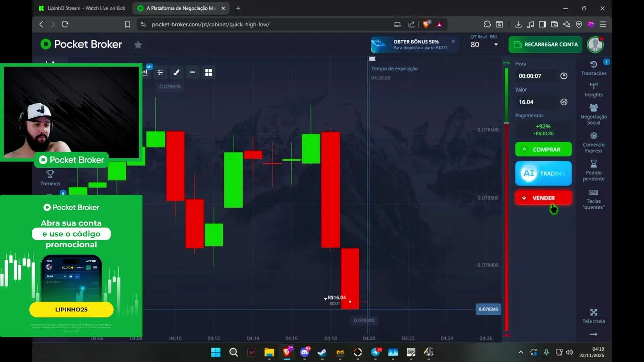Click the horizontal line tool icon
Screen dimensions: 644x362
pyautogui.click(x=192, y=73)
